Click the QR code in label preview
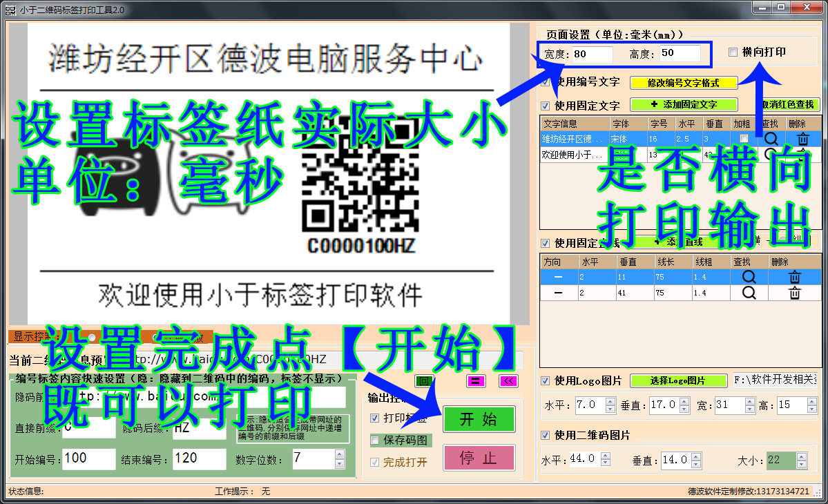This screenshot has width=828, height=504. pos(360,173)
